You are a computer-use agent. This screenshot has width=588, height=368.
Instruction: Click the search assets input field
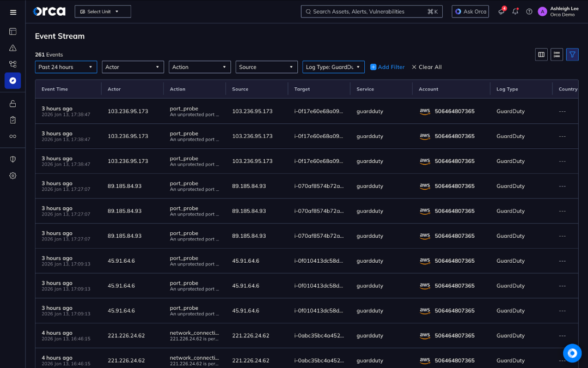(371, 11)
